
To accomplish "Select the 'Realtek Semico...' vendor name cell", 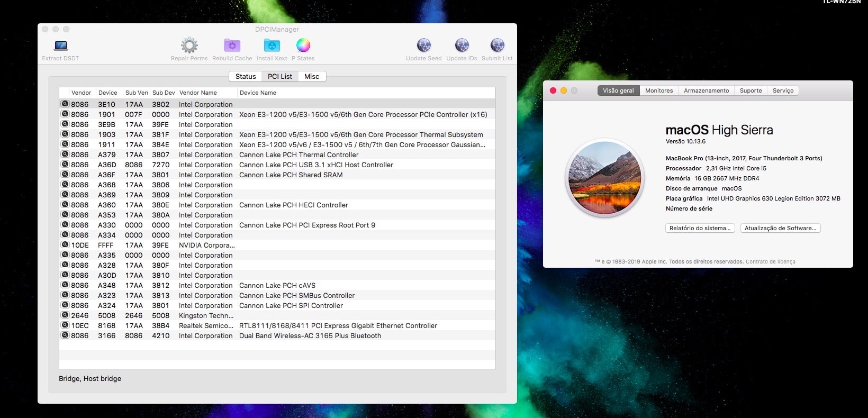I will (x=206, y=325).
